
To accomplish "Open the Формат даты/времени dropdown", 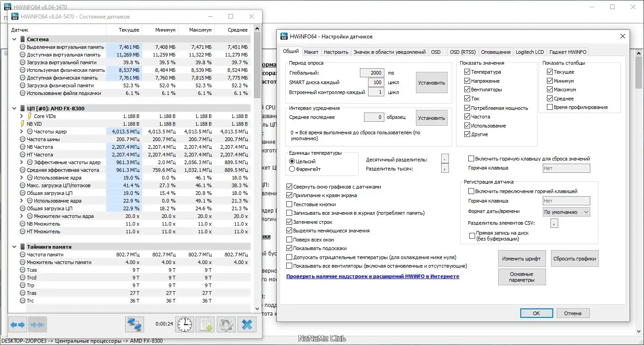I will tap(566, 212).
